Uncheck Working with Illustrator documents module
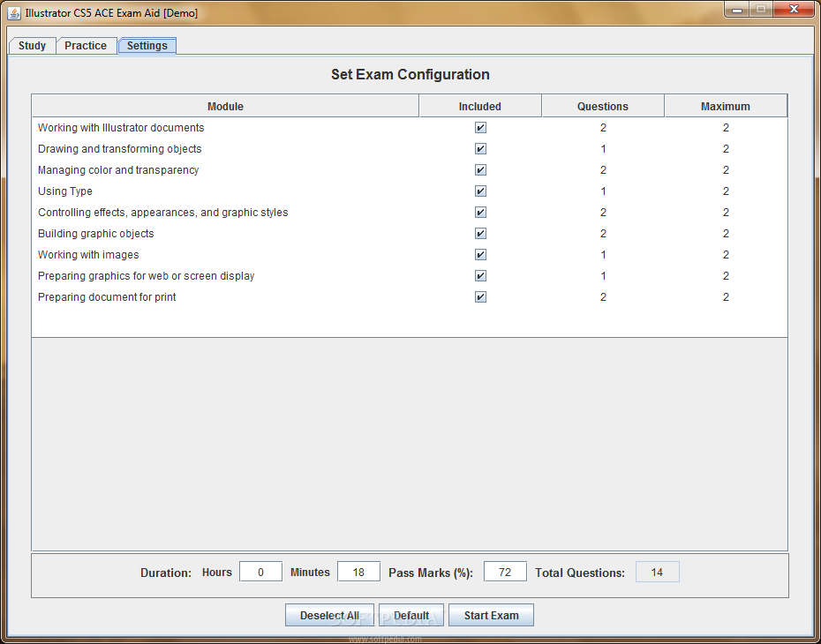 pos(480,128)
